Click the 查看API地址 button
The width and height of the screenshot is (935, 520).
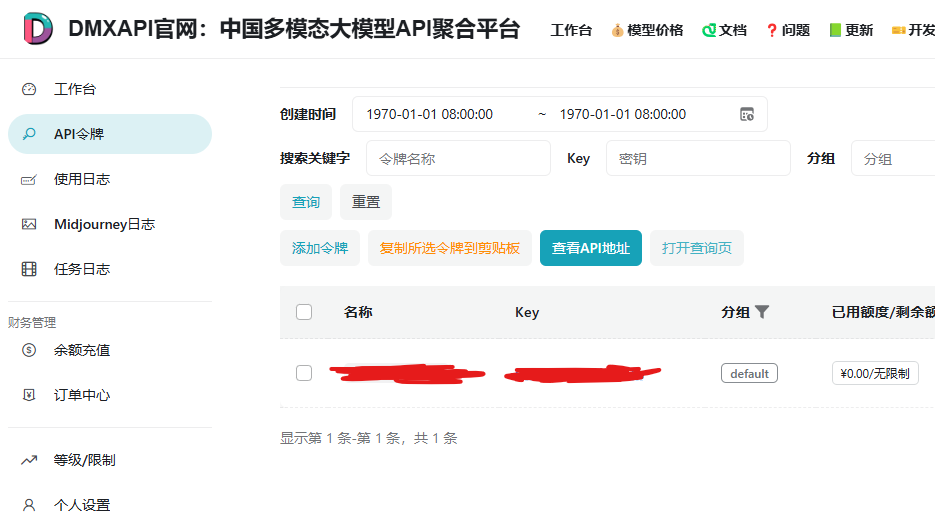pos(591,248)
